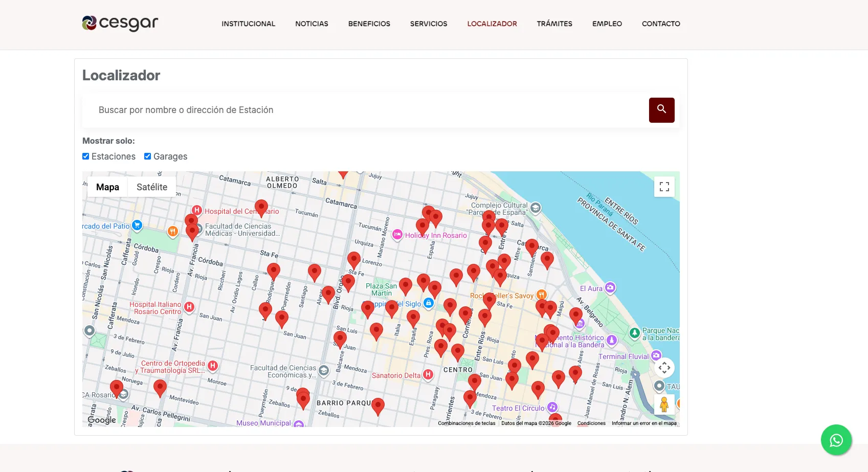Open the map camera controls

(x=664, y=368)
